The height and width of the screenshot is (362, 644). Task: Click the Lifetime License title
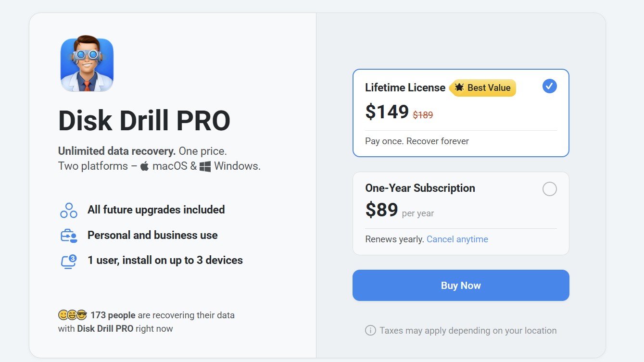(x=405, y=87)
